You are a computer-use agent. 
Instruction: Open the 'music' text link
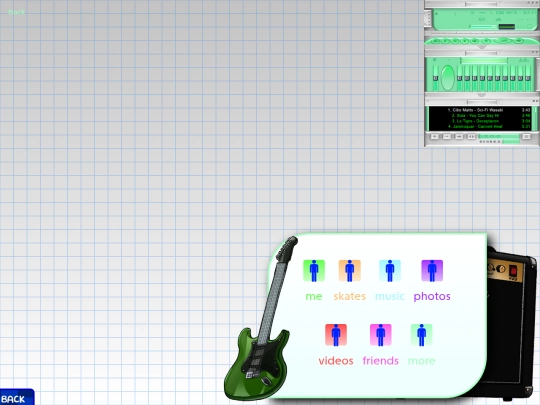(390, 296)
